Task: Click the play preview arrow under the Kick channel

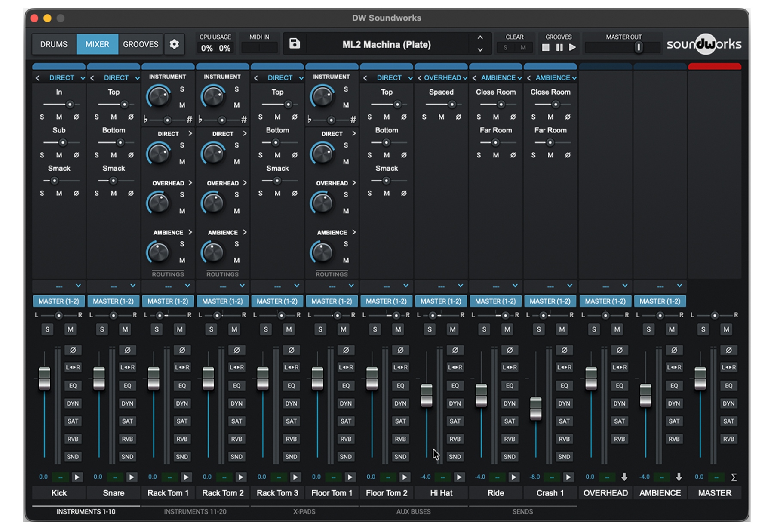Action: (77, 477)
